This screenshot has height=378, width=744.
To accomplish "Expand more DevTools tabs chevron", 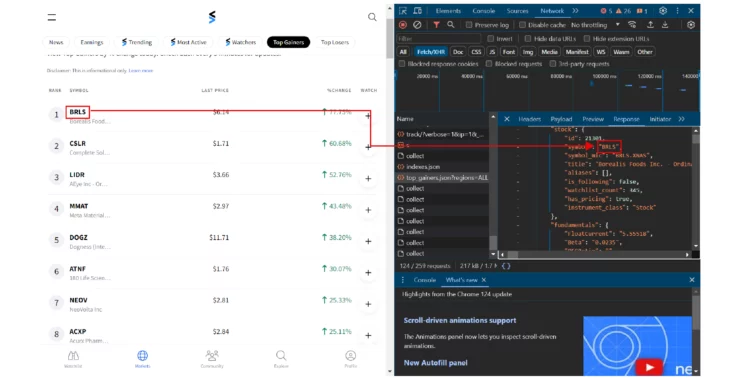I will [x=576, y=10].
